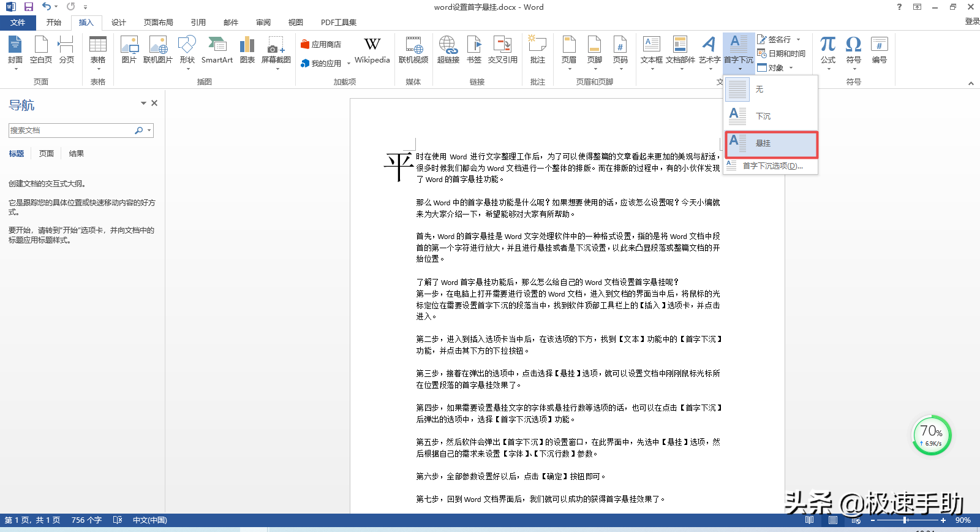Insert a chart using 图表 icon
The width and height of the screenshot is (980, 532).
(247, 50)
